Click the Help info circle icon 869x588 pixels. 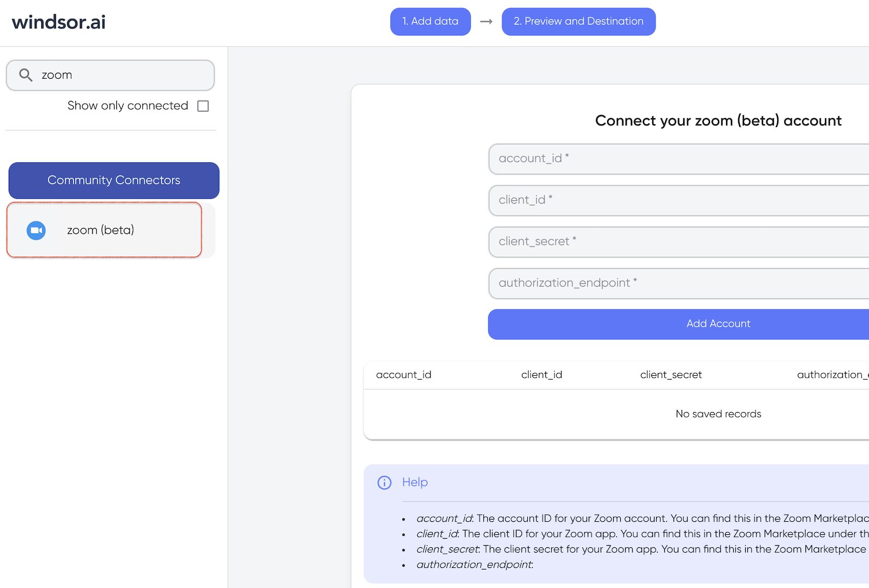click(385, 483)
